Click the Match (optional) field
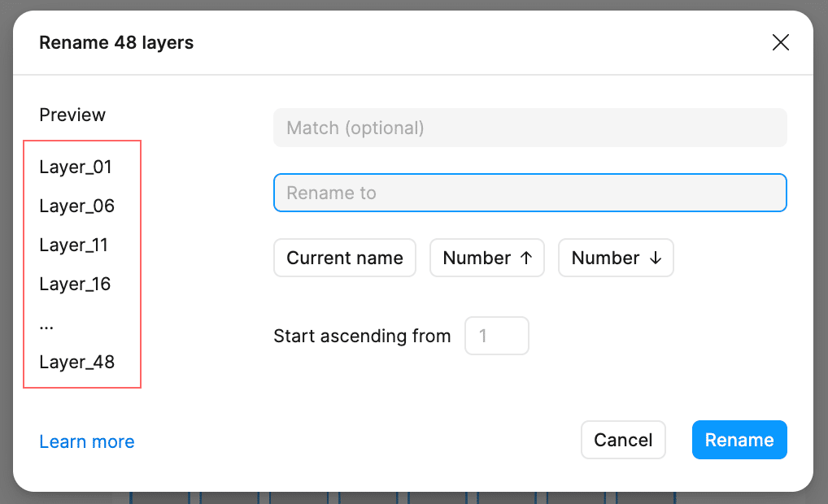 pos(530,128)
